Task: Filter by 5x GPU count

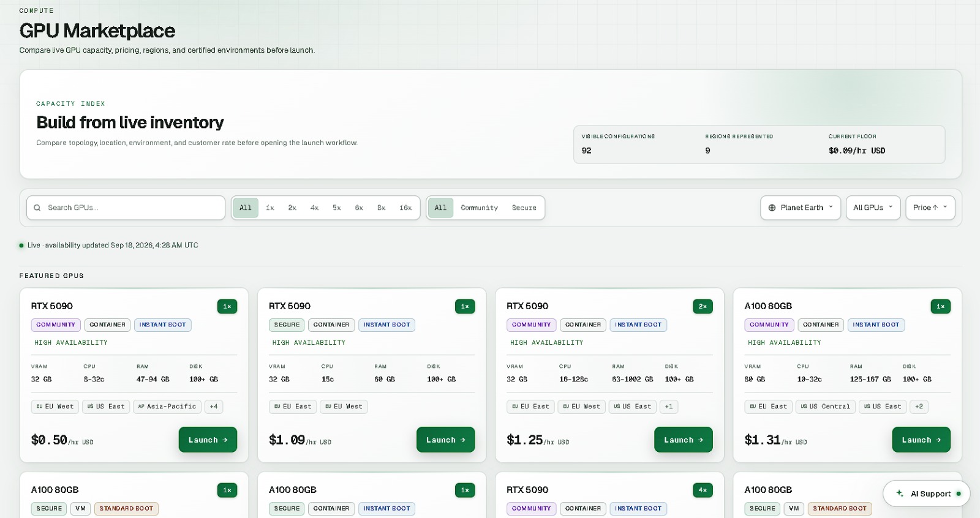Action: pos(337,208)
